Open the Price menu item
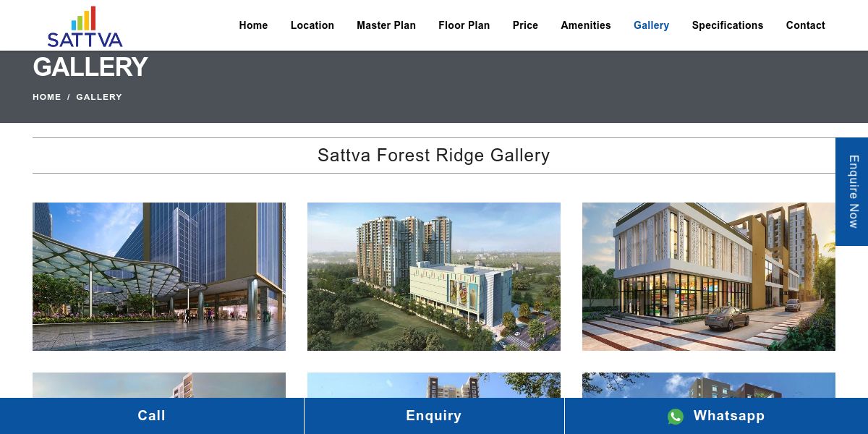 click(525, 25)
